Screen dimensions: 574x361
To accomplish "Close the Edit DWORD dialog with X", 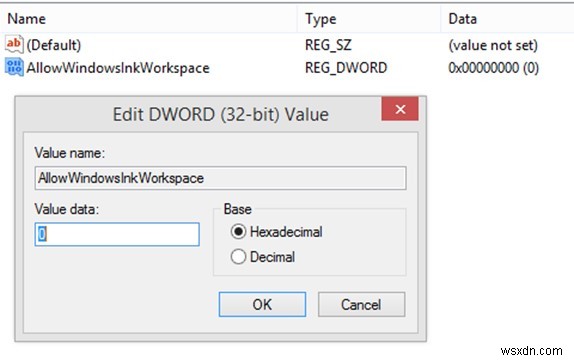I will [x=400, y=109].
